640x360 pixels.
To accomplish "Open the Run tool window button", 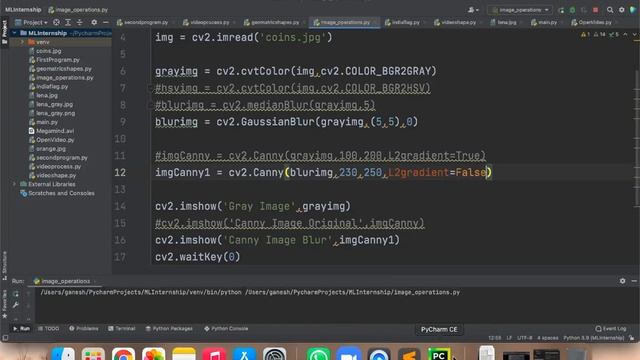I will pyautogui.click(x=21, y=329).
